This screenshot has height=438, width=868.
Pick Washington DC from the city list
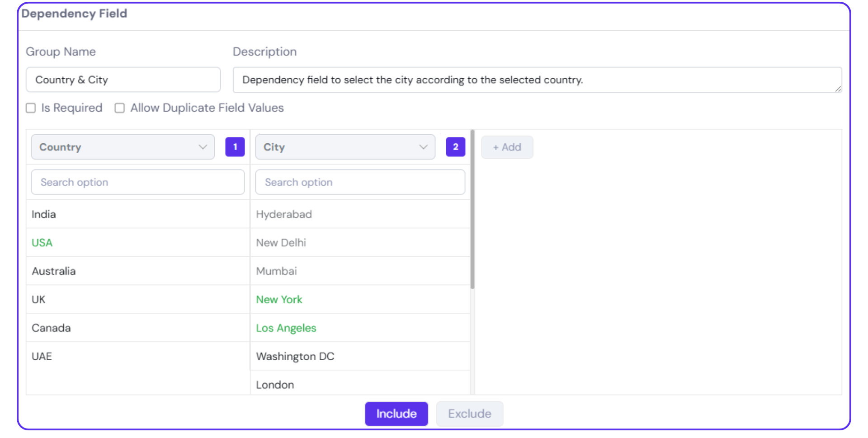click(295, 357)
